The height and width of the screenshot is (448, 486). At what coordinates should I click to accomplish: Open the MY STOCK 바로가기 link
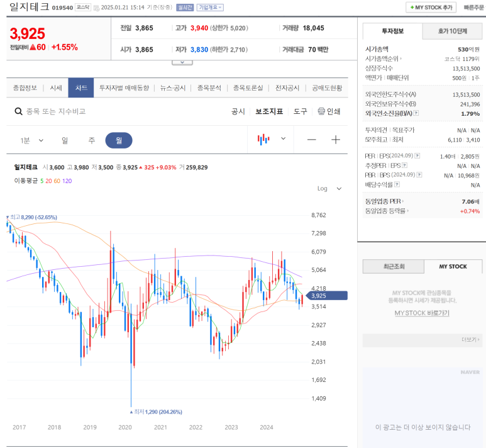pos(422,313)
